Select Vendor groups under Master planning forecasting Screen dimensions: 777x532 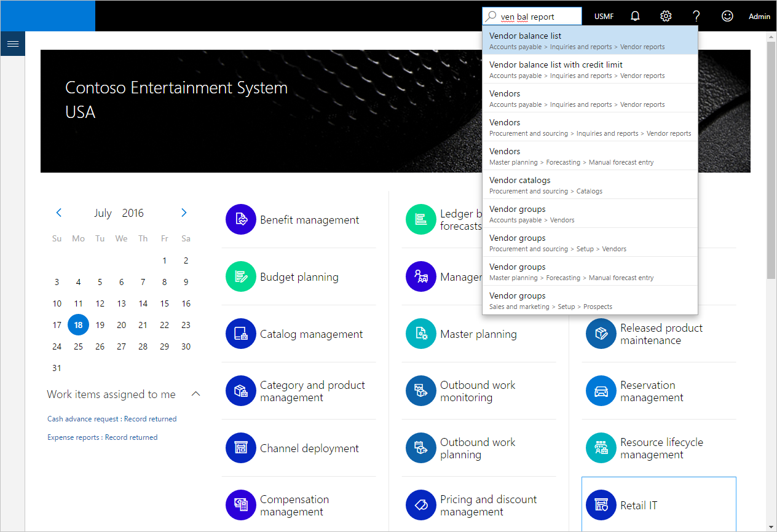(x=590, y=272)
